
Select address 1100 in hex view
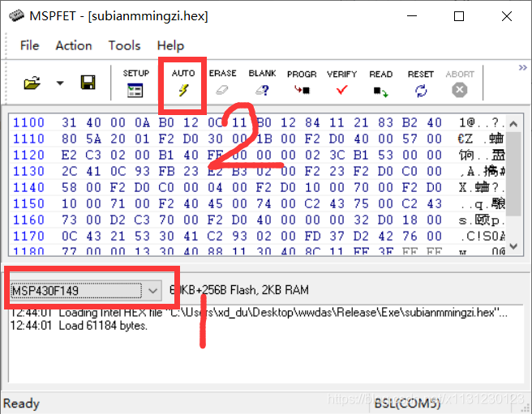(28, 122)
